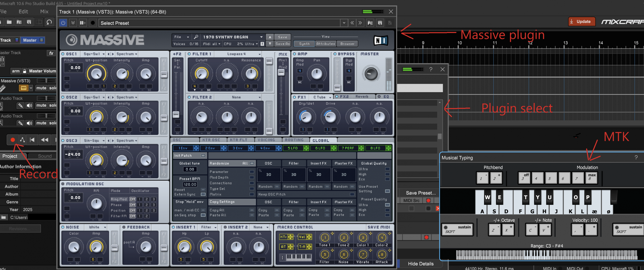Toggle Keep OSC Pitch checkbox

coord(352,194)
